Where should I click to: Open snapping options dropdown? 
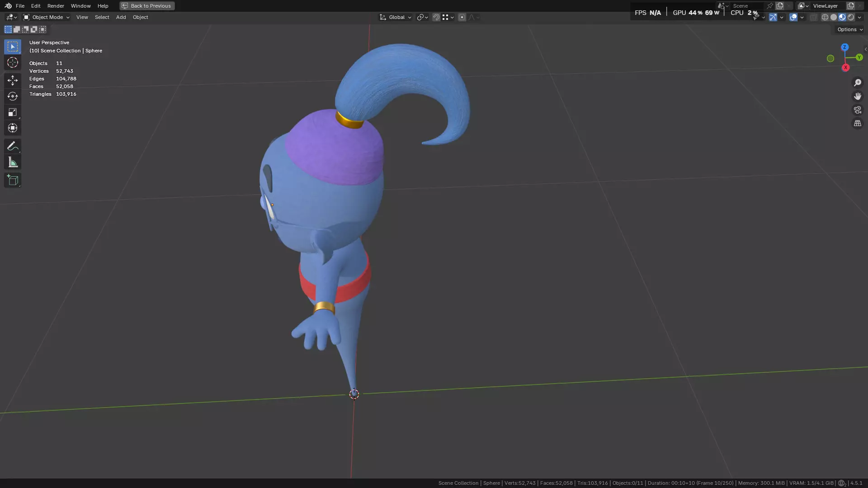click(x=448, y=17)
